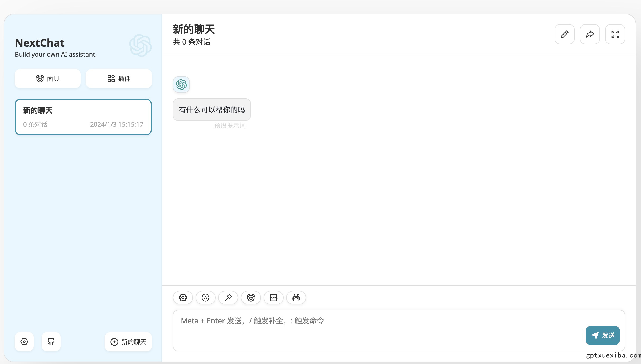The width and height of the screenshot is (641, 364).
Task: Click the share conversation arrow icon
Action: pyautogui.click(x=590, y=34)
